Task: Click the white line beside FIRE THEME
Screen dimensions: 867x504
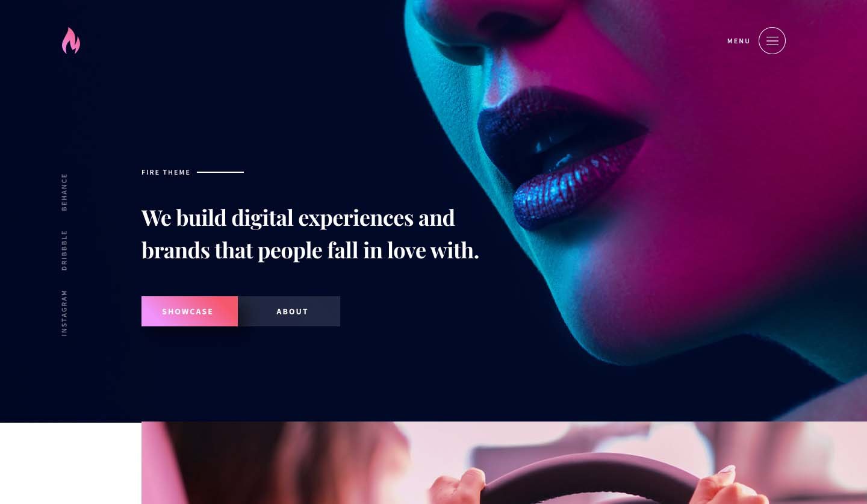Action: click(220, 172)
